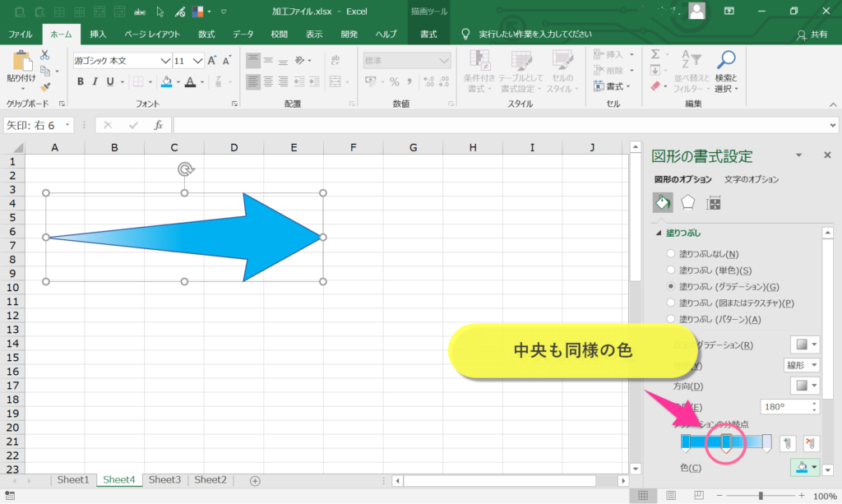The width and height of the screenshot is (842, 504).
Task: Apply percent style to the selection
Action: click(395, 81)
